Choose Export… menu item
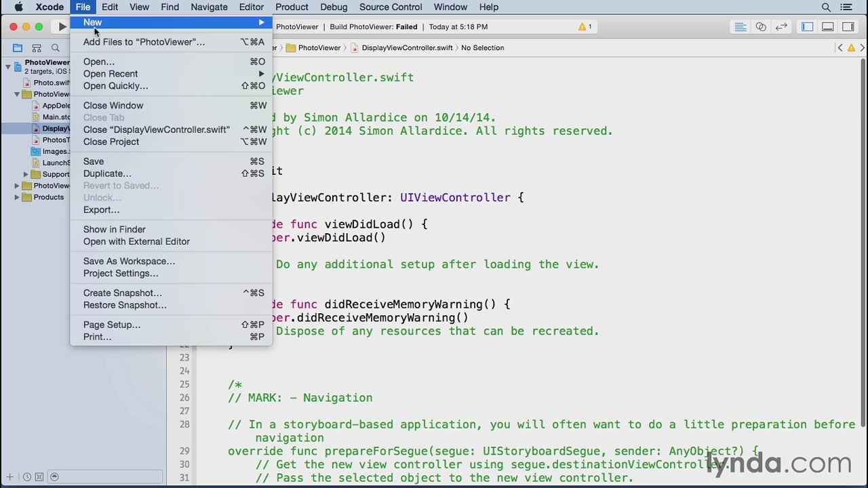 point(171,209)
